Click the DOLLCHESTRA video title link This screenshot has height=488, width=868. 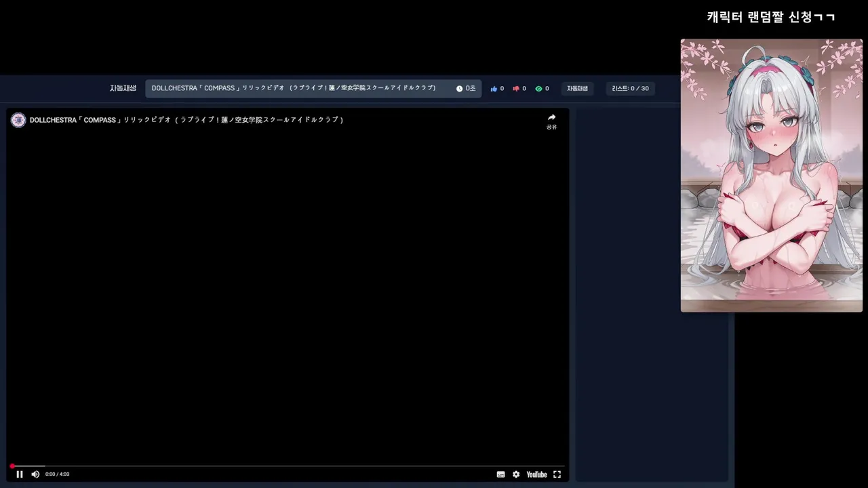(x=186, y=120)
